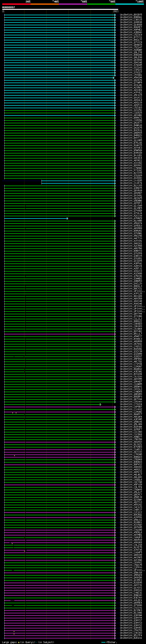Select the UniRef100_A2CCX8 label
This screenshot has height=644, width=146.
point(131,216)
